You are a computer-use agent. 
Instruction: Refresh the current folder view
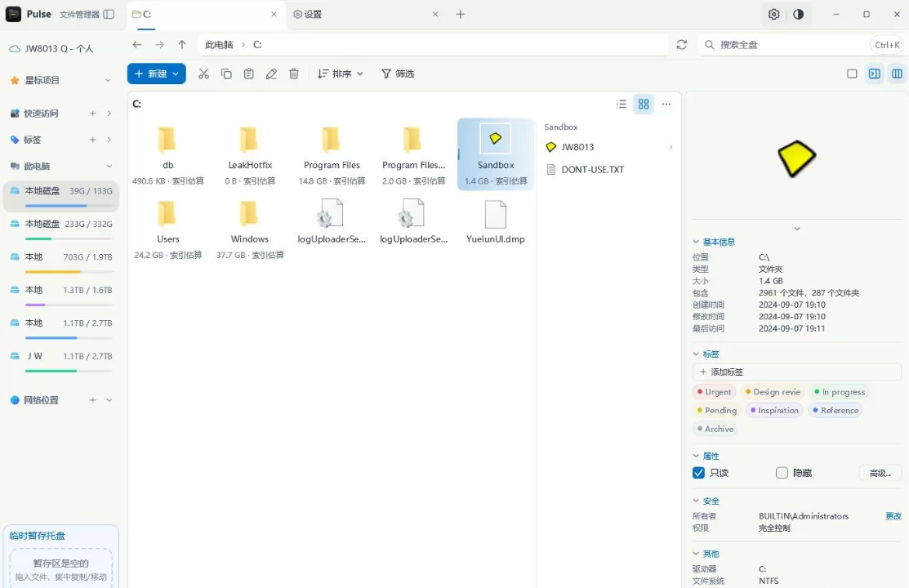(682, 45)
